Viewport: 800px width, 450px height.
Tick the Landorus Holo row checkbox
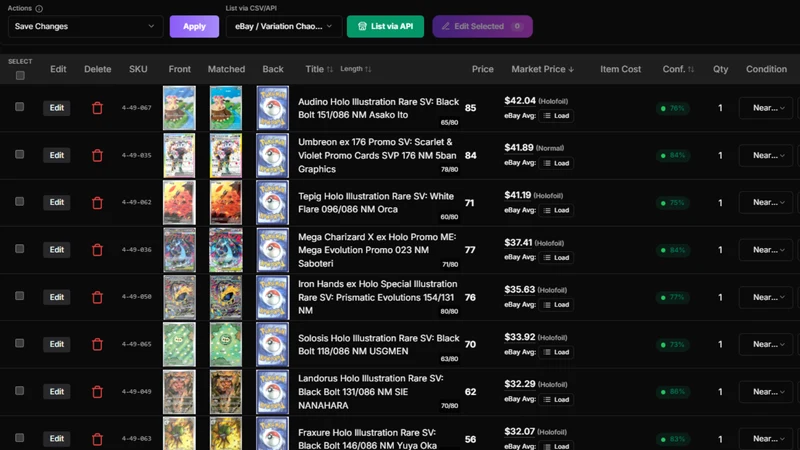click(x=19, y=390)
